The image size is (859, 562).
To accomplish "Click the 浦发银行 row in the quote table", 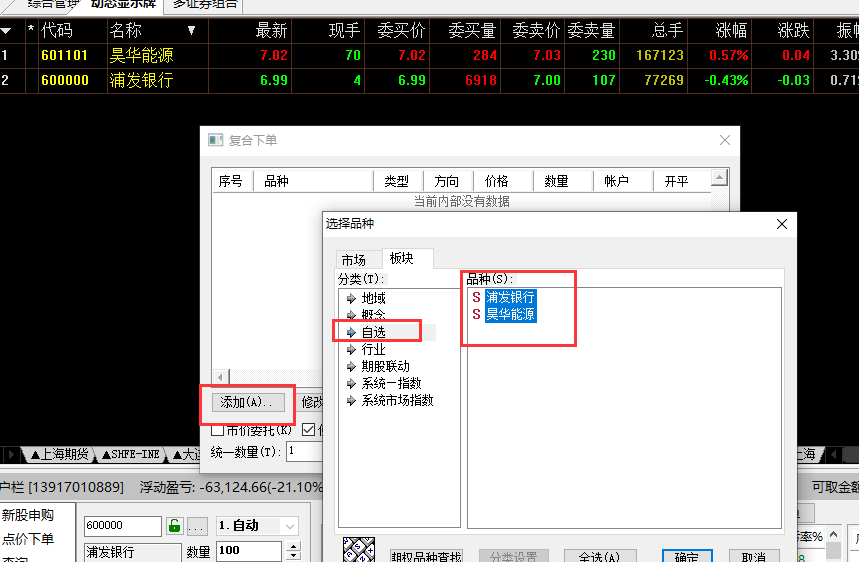I will click(430, 81).
